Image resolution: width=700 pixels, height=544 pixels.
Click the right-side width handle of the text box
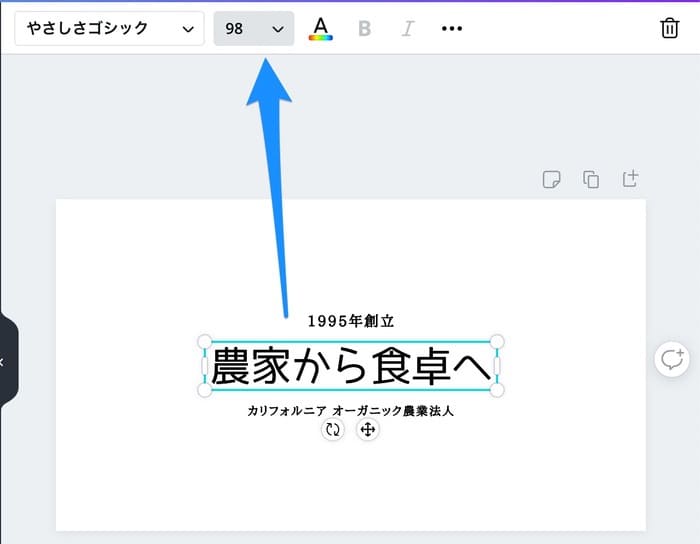[496, 366]
